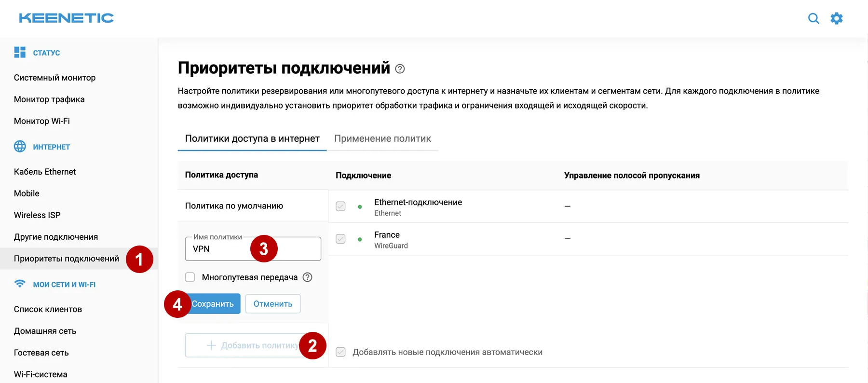This screenshot has height=383, width=868.
Task: Open search with the magnifier icon
Action: point(814,18)
